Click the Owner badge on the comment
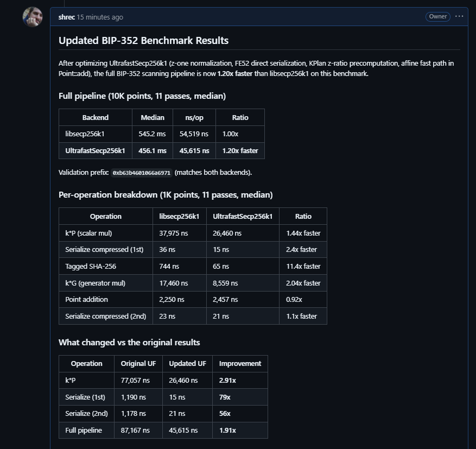This screenshot has height=449, width=476. point(438,16)
